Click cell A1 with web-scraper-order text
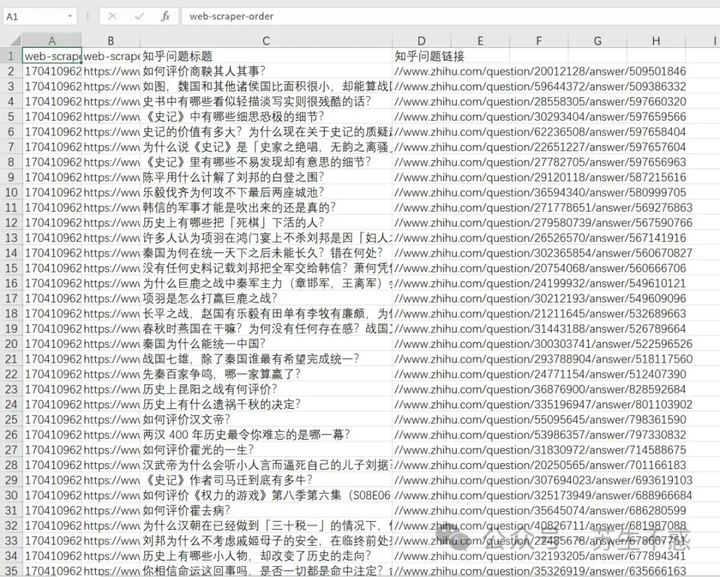This screenshot has width=720, height=577. point(52,56)
